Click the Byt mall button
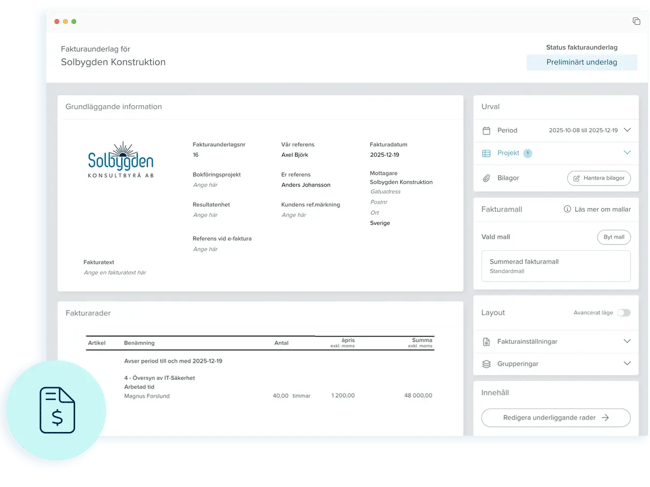This screenshot has height=487, width=650. pos(613,237)
